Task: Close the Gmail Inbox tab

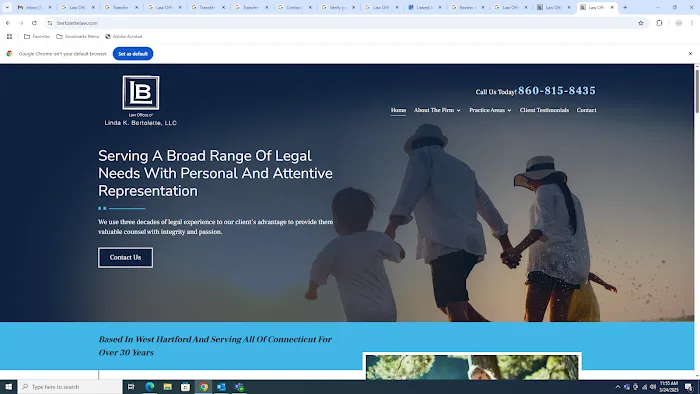Action: tap(50, 7)
